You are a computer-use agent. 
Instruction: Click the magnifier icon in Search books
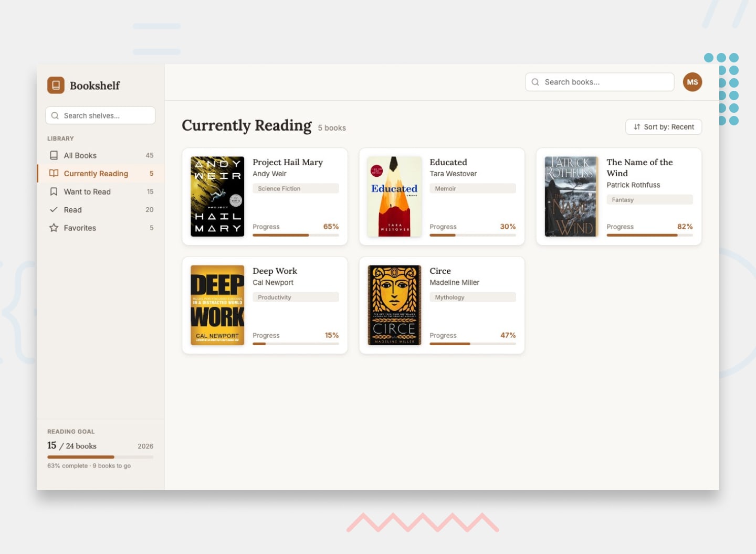535,82
